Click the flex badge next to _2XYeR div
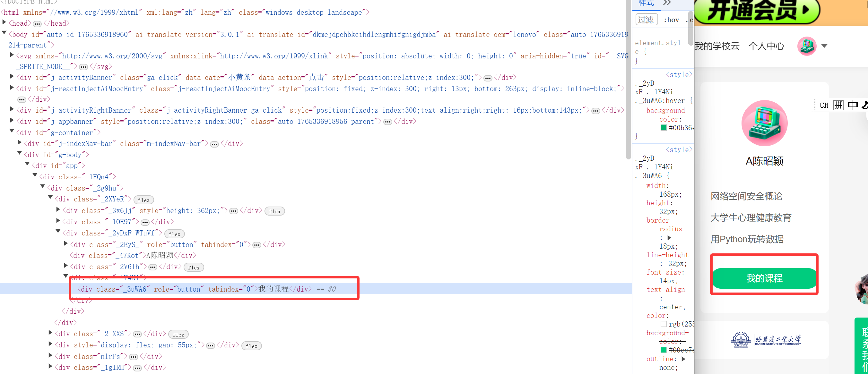 tap(143, 200)
